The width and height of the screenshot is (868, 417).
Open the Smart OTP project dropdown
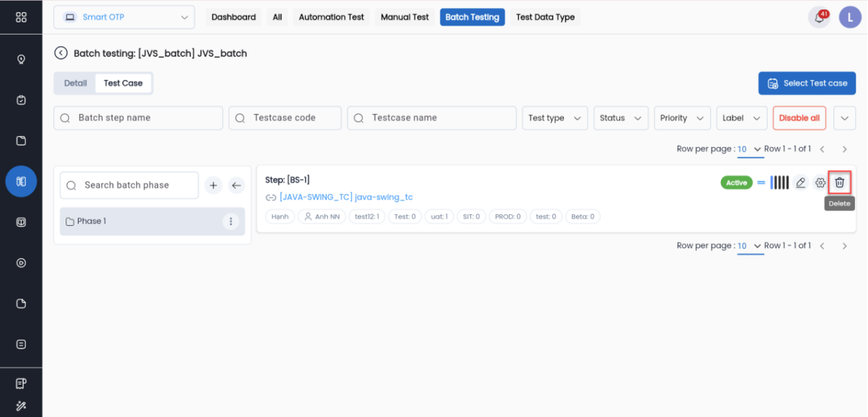pyautogui.click(x=124, y=17)
